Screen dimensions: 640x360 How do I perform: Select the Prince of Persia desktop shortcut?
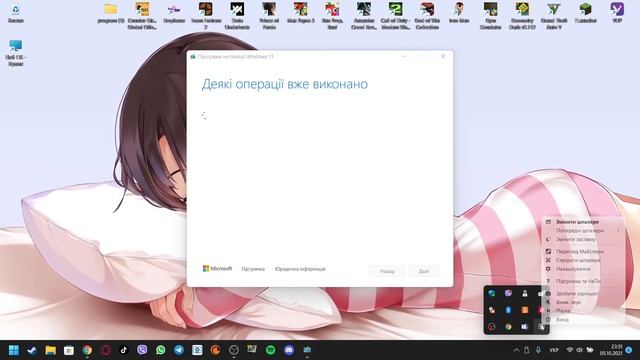click(269, 16)
